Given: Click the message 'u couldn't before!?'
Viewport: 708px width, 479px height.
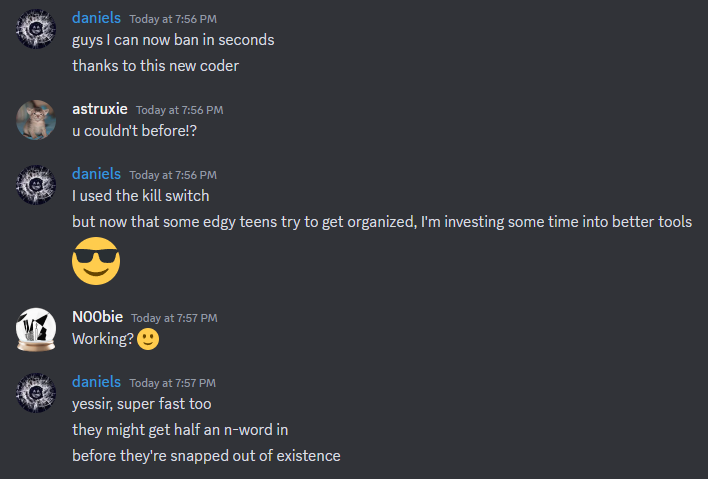Looking at the screenshot, I should click(x=135, y=131).
